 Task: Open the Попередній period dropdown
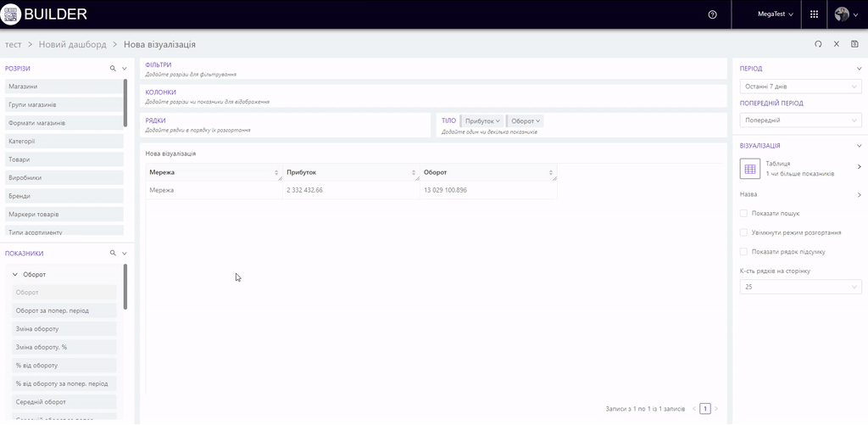click(800, 120)
